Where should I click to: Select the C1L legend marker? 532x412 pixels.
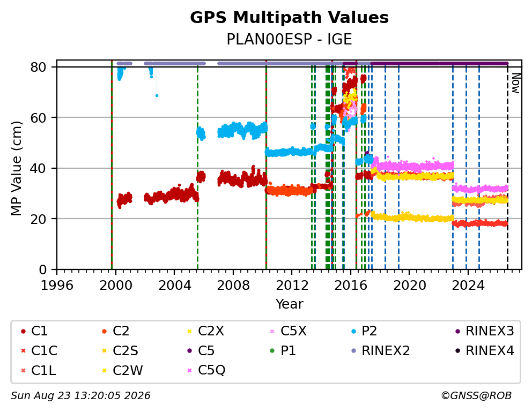(23, 370)
